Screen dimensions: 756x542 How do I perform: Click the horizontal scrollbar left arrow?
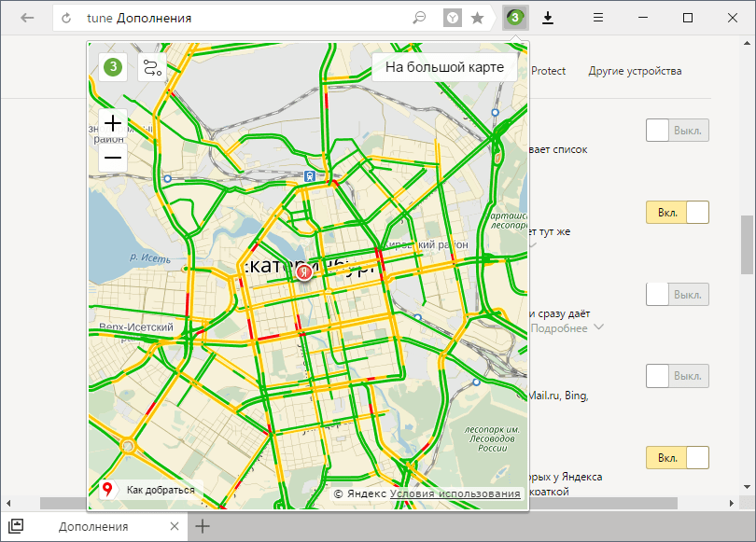8,503
